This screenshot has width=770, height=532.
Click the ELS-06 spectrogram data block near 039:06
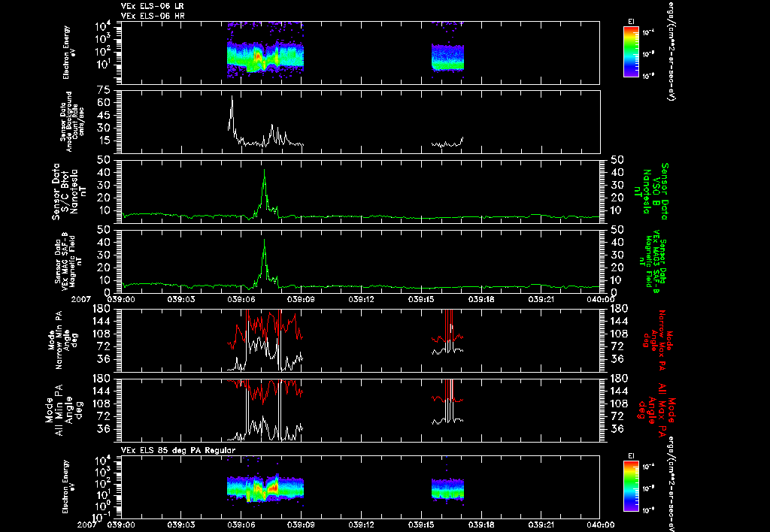(x=265, y=56)
